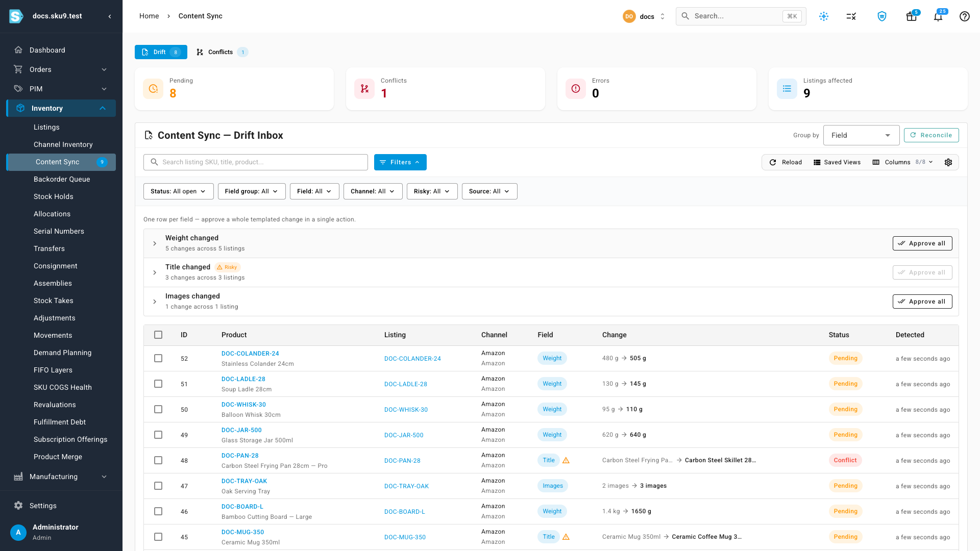This screenshot has width=980, height=551.
Task: Open table settings gear icon
Action: coord(948,162)
